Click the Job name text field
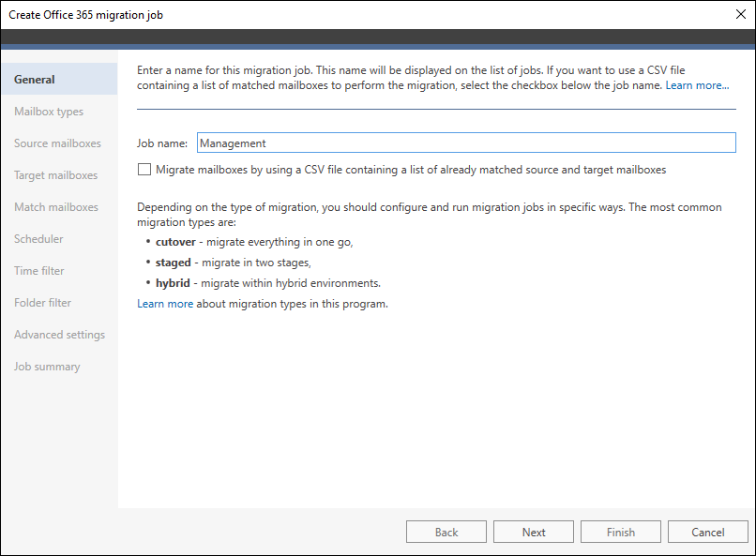756x556 pixels. [465, 143]
